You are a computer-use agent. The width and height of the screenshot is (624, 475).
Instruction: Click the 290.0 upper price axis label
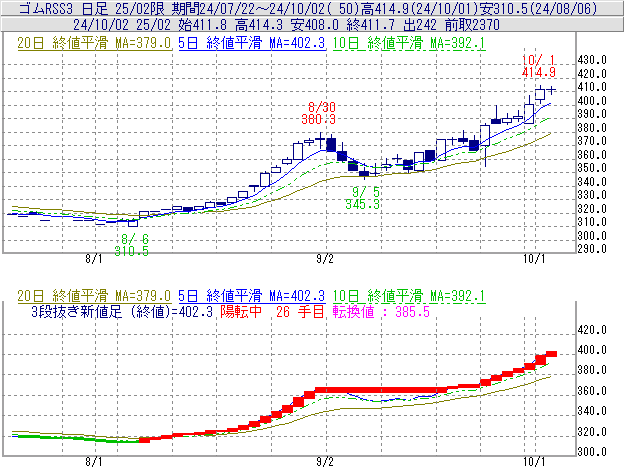[592, 249]
